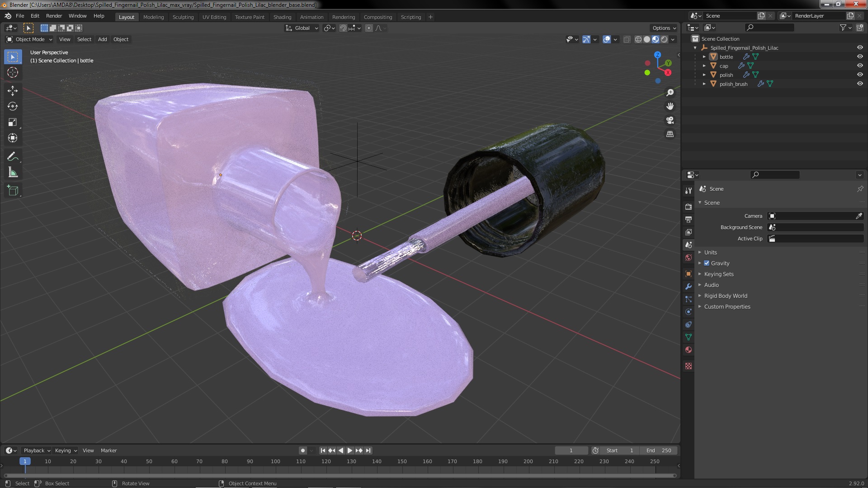Click the Play animation button
Image resolution: width=868 pixels, height=488 pixels.
pyautogui.click(x=350, y=450)
